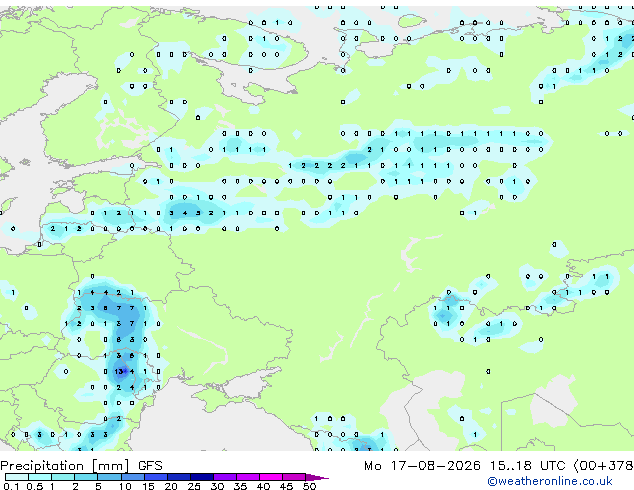
Task: Pick the 10–15 mm legend color box
Action: pos(133,477)
